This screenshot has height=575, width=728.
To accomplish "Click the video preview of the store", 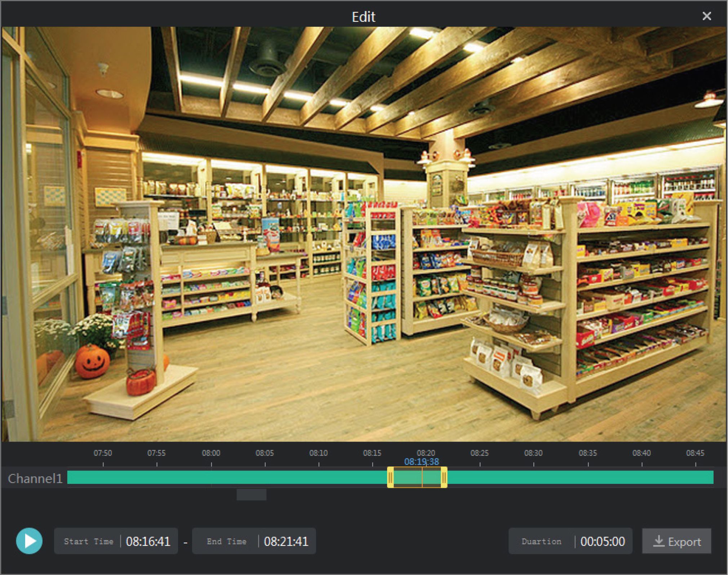I will coord(364,234).
